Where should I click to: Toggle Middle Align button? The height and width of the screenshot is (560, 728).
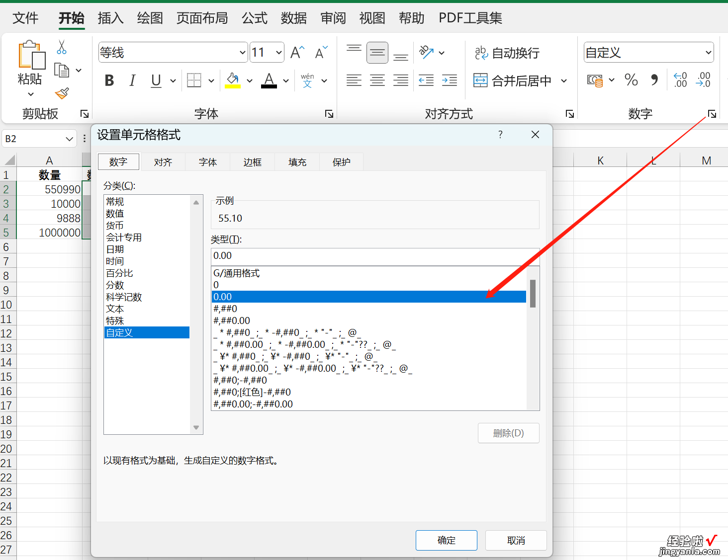(x=377, y=53)
